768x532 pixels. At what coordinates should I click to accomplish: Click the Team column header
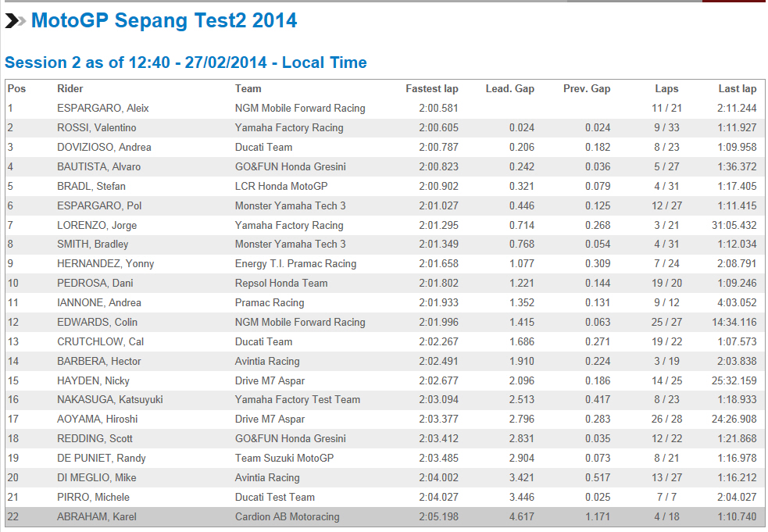[x=248, y=89]
